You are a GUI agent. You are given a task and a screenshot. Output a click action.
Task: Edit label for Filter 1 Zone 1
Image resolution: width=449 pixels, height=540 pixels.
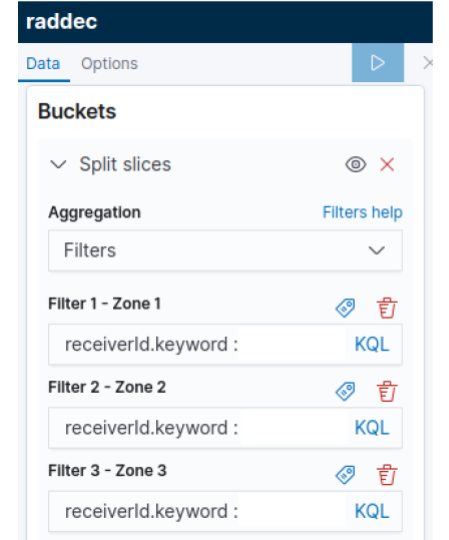345,308
